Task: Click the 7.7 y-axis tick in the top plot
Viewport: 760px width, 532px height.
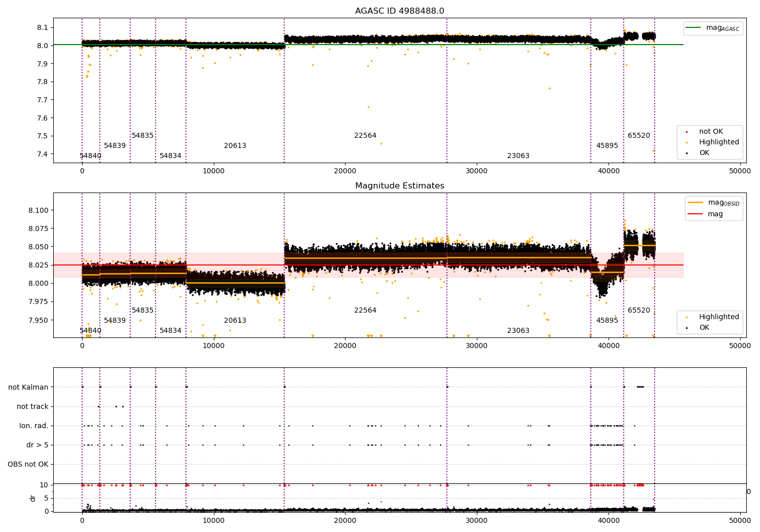Action: [42, 100]
